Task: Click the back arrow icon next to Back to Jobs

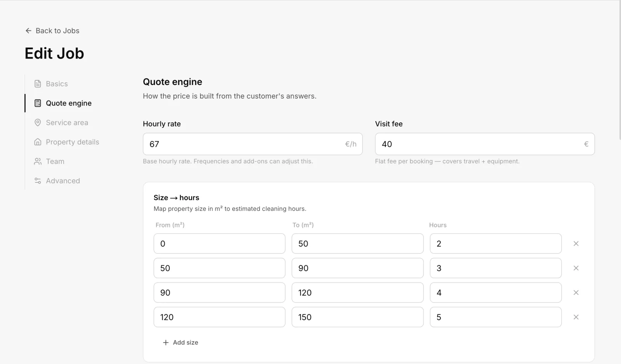Action: [x=28, y=31]
